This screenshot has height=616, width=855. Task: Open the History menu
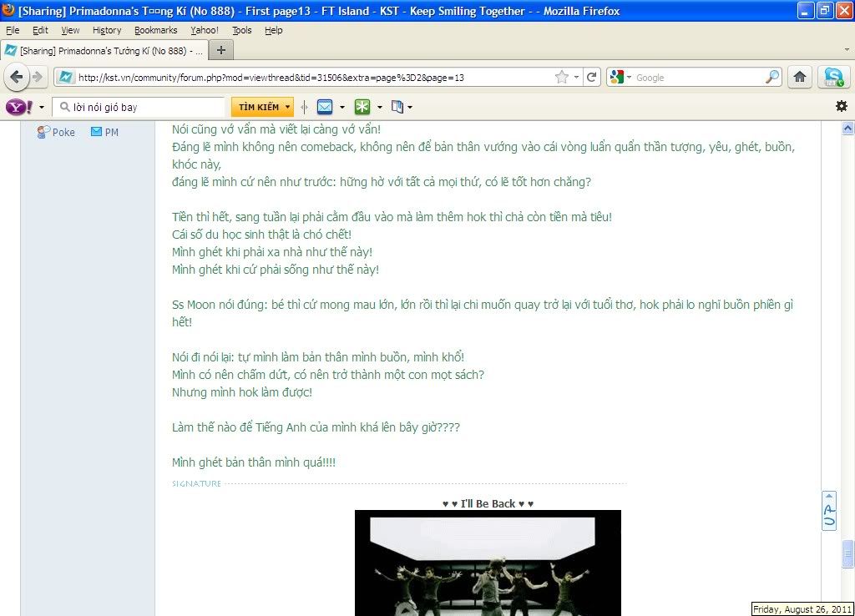coord(107,30)
